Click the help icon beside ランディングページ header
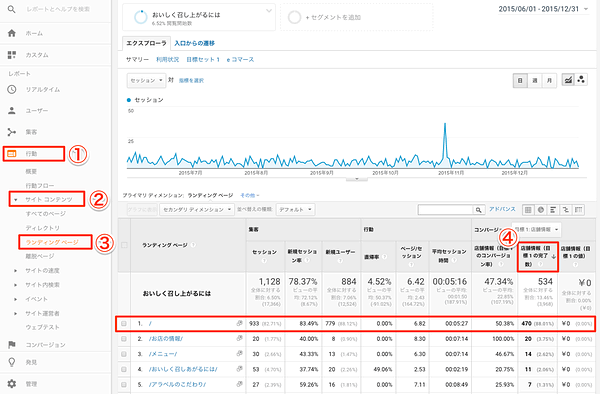 pyautogui.click(x=193, y=245)
